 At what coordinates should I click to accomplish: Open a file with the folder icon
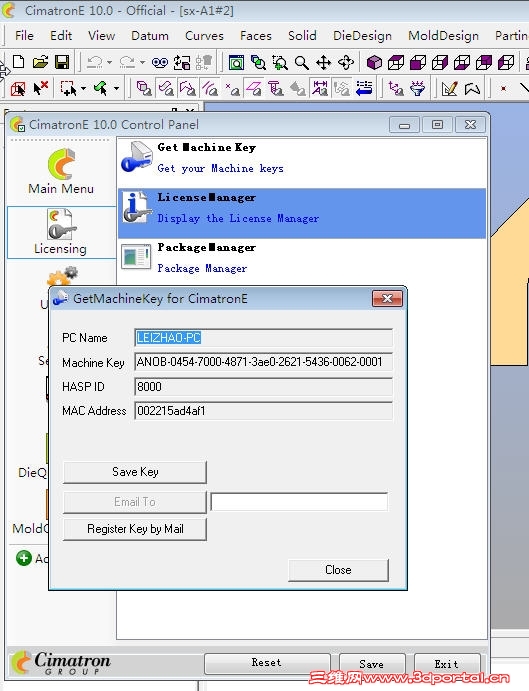(x=40, y=62)
